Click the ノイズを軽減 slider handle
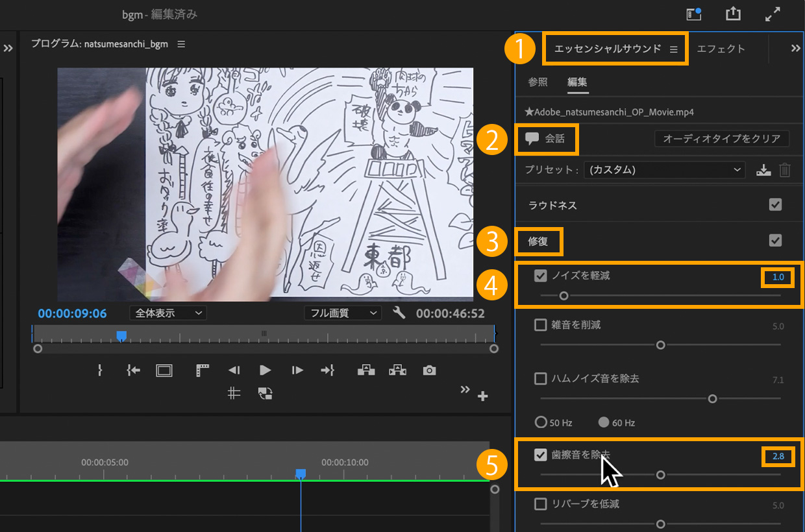Viewport: 805px width, 532px height. (x=563, y=296)
